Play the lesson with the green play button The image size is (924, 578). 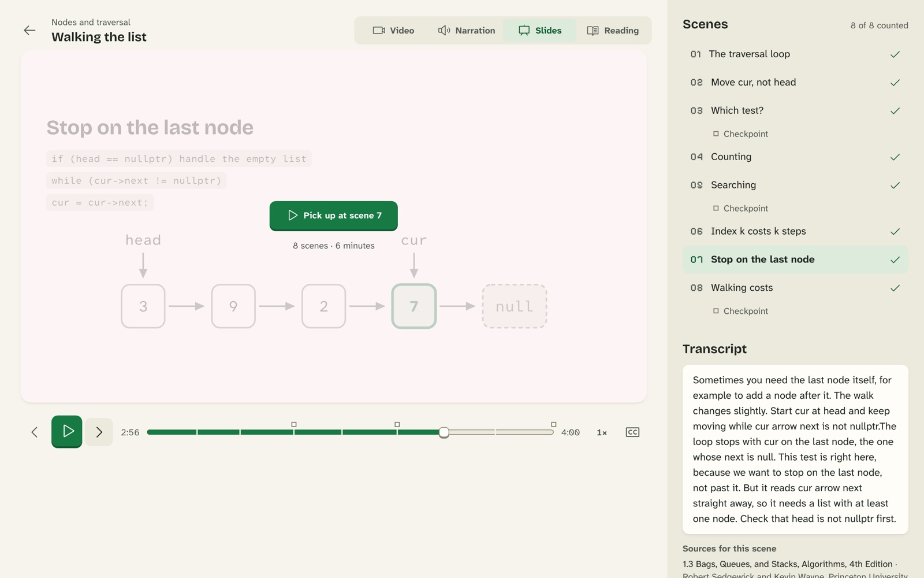pyautogui.click(x=67, y=431)
